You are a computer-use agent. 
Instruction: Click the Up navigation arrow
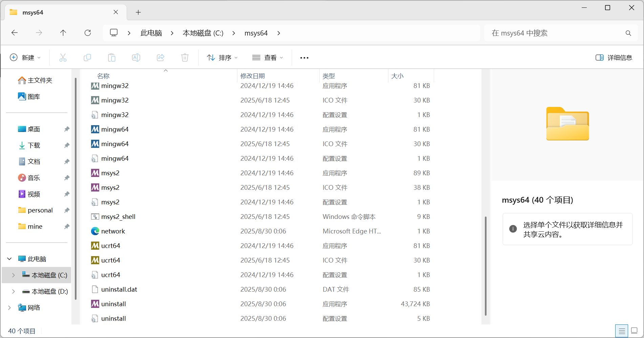pyautogui.click(x=63, y=32)
